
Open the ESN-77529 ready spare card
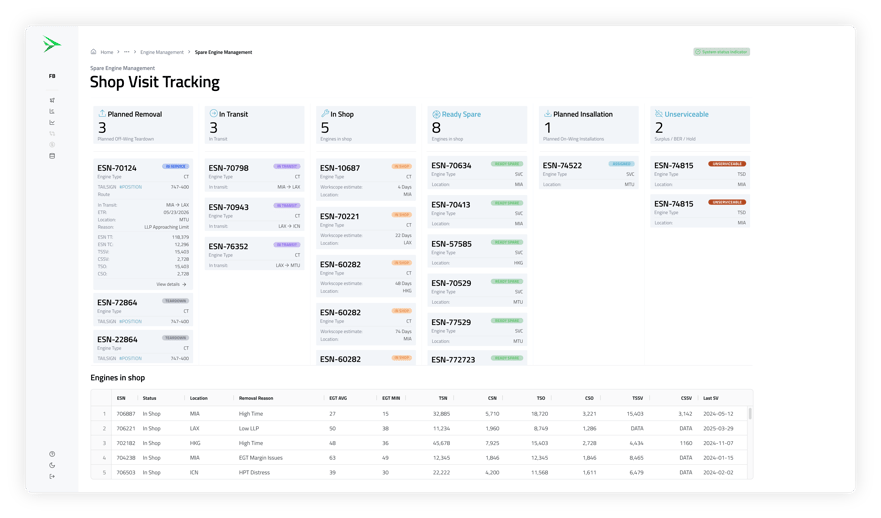point(477,330)
